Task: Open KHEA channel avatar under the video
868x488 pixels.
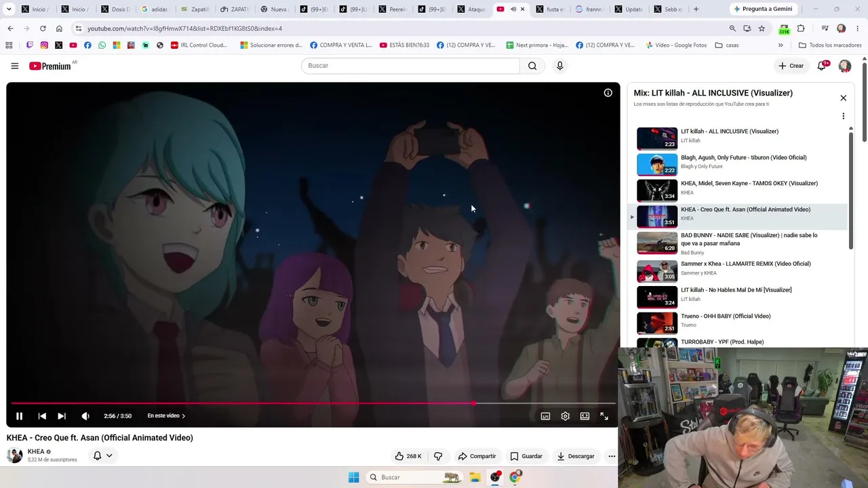Action: point(14,455)
